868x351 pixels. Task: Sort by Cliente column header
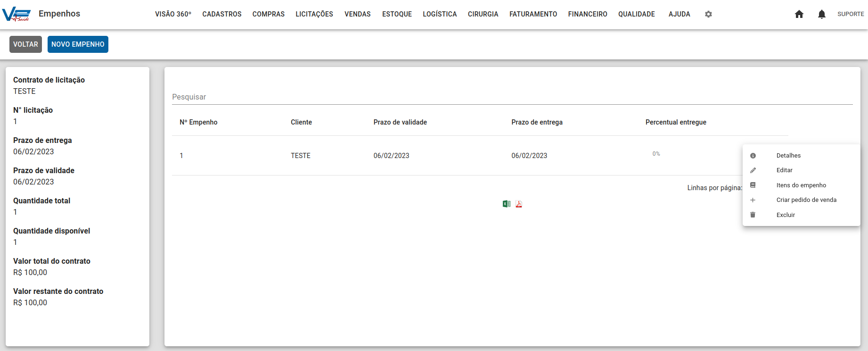pos(301,122)
